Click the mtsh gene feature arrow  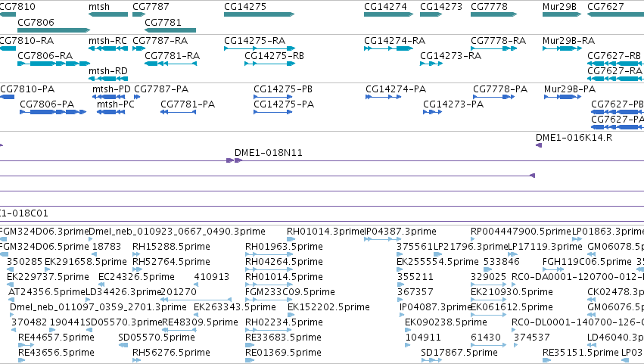pos(108,14)
